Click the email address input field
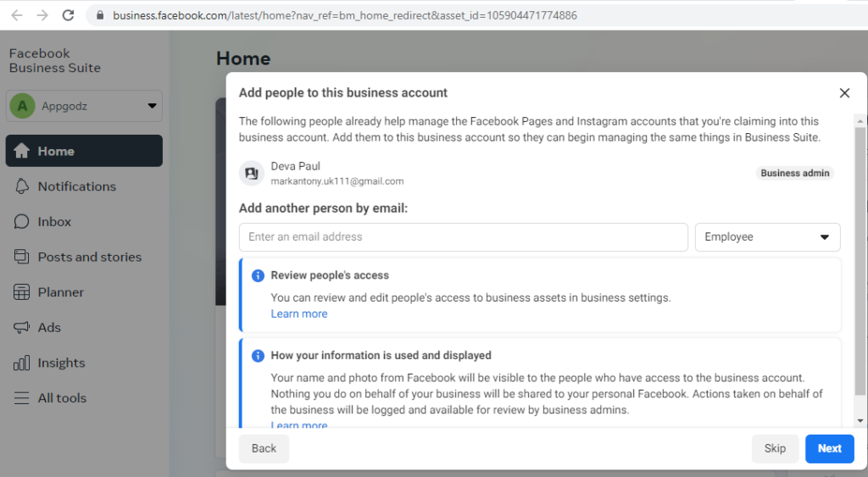This screenshot has height=477, width=868. tap(464, 237)
